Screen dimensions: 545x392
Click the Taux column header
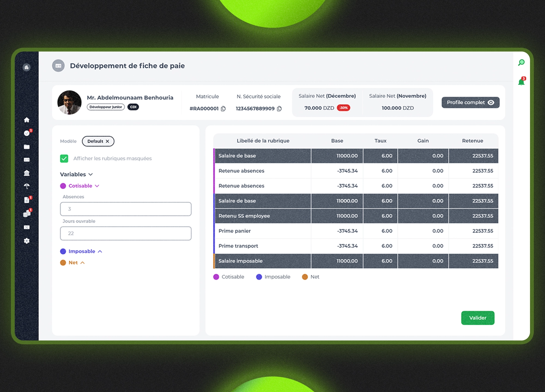[x=380, y=141]
